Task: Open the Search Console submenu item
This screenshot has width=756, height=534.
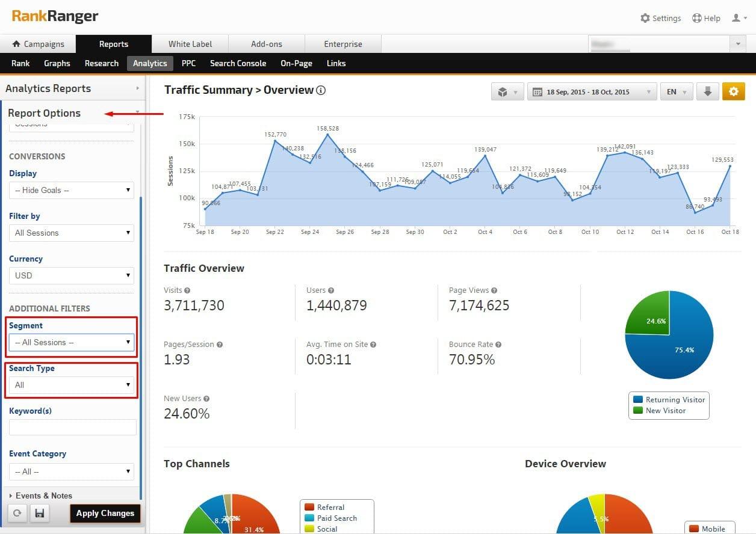Action: click(238, 63)
